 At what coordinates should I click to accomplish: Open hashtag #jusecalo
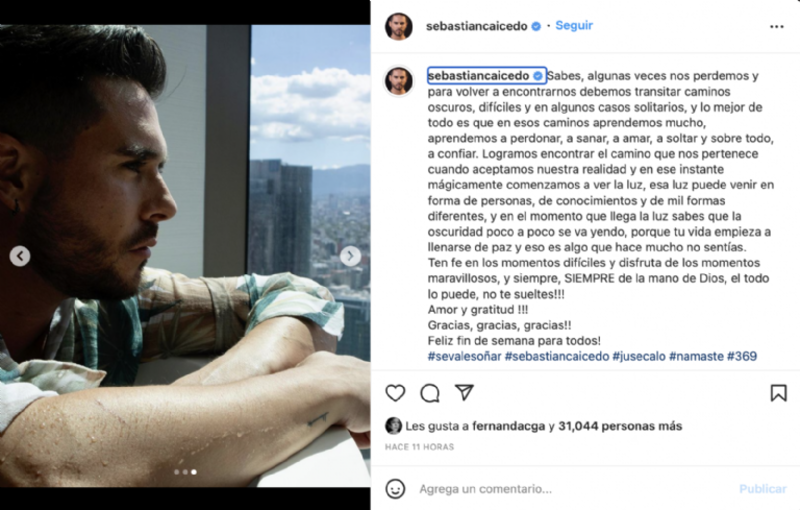[639, 356]
